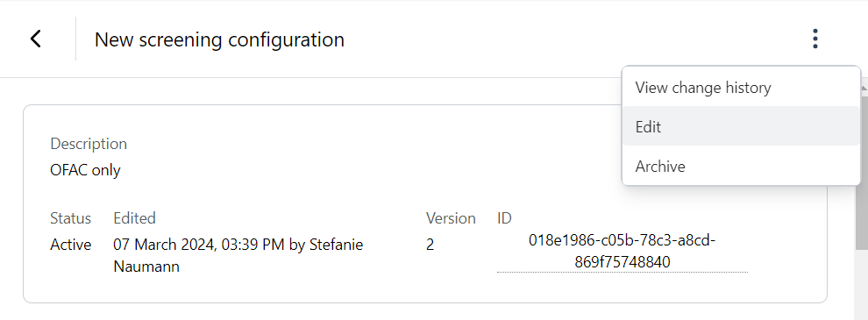Click the Status column label
The image size is (868, 320).
(x=71, y=218)
